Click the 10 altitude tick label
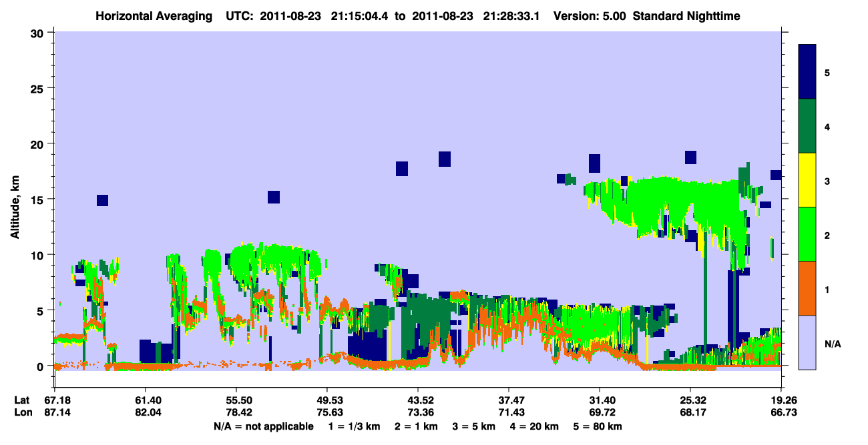The width and height of the screenshot is (868, 445). tap(37, 255)
